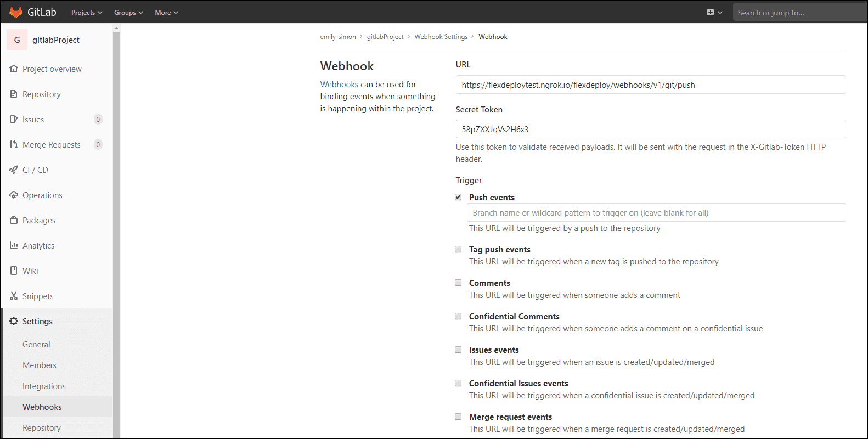868x439 pixels.
Task: Click the Merge Requests icon
Action: click(x=14, y=144)
